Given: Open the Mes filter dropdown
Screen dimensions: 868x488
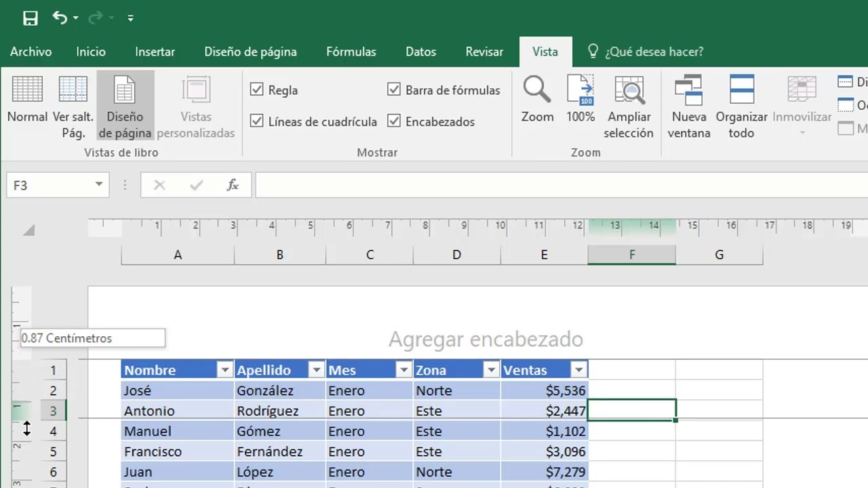Looking at the screenshot, I should coord(403,370).
